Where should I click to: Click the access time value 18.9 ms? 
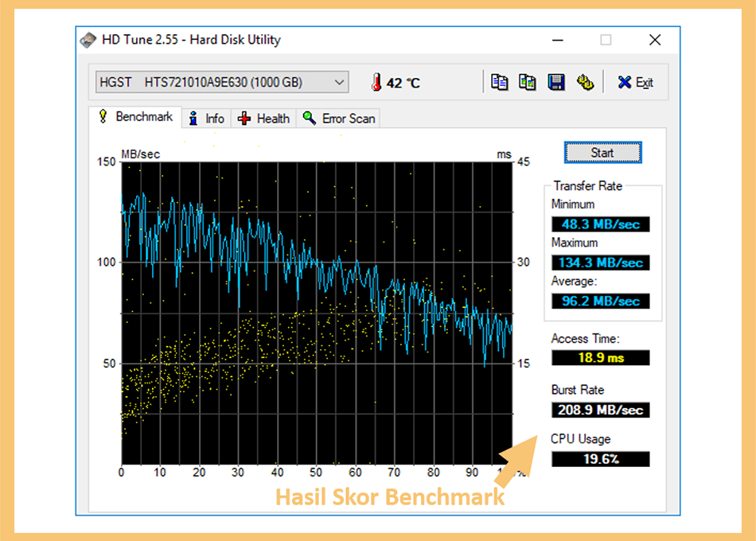(600, 358)
